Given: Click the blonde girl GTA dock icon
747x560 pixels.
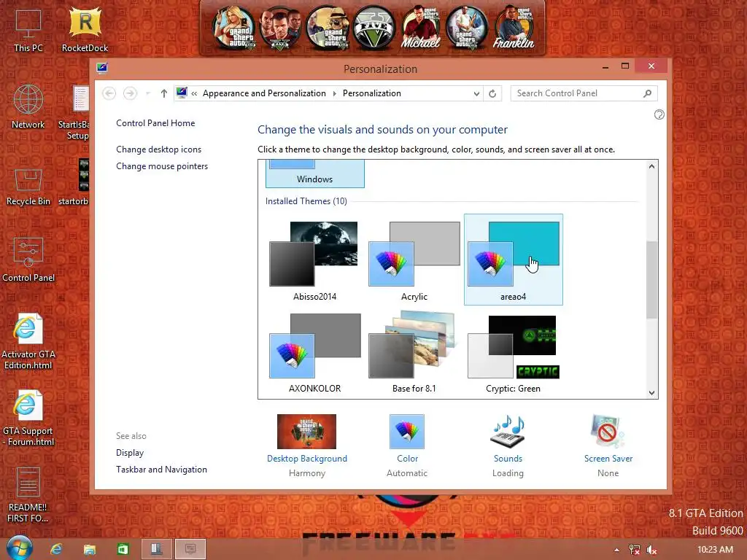Looking at the screenshot, I should coord(235,28).
